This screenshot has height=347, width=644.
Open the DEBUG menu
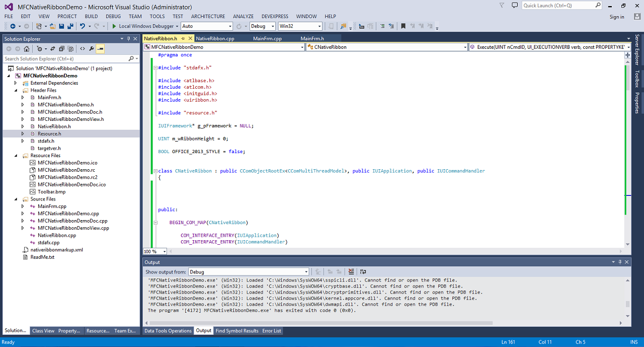(x=113, y=16)
